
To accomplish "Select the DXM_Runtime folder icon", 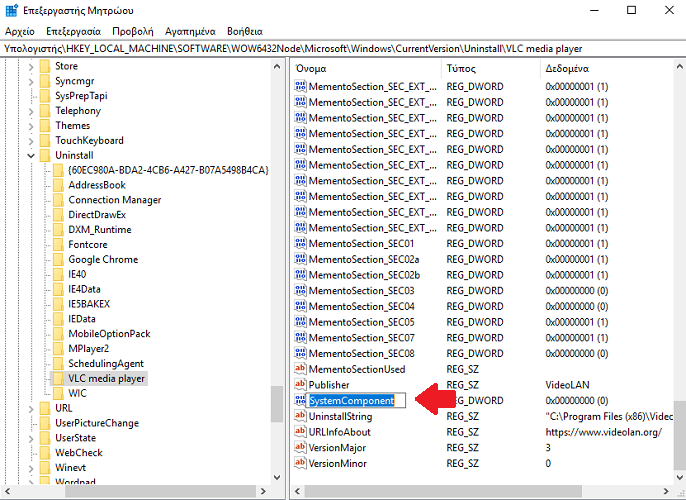I will point(58,230).
